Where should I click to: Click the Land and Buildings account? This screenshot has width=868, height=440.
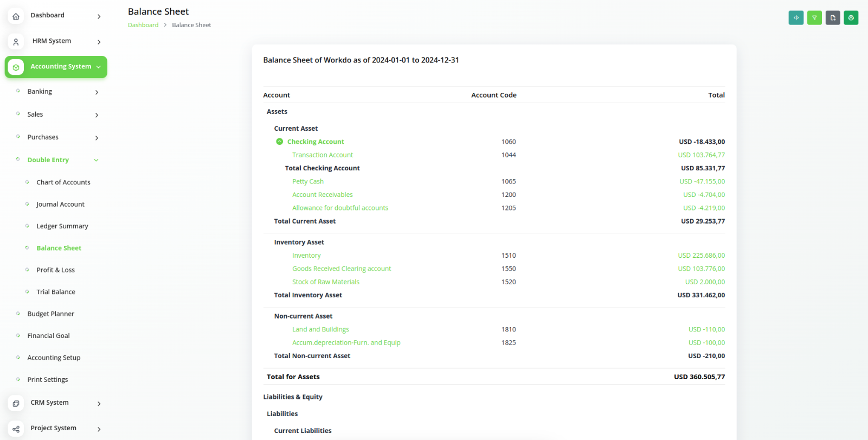[320, 329]
